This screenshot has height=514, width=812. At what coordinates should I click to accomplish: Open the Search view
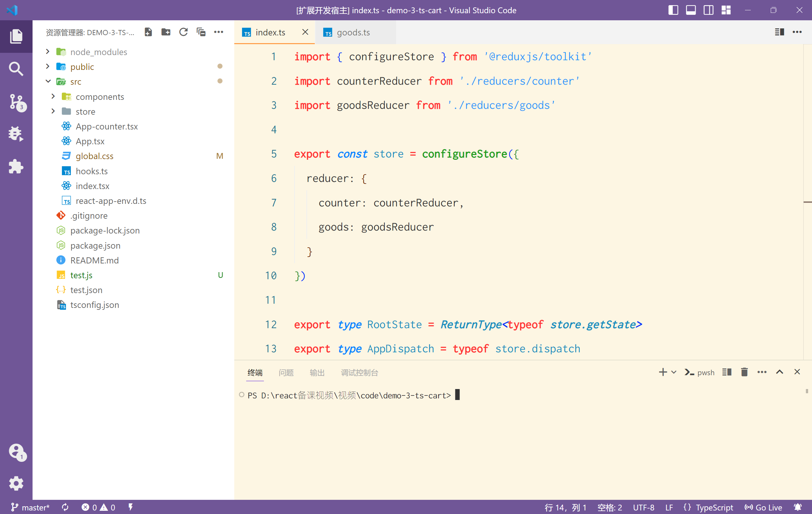point(16,69)
